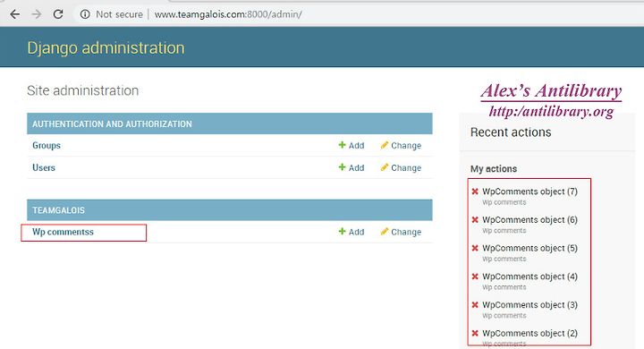This screenshot has height=349, width=644.
Task: Click 'Wp comments' label under object (7)
Action: [504, 202]
